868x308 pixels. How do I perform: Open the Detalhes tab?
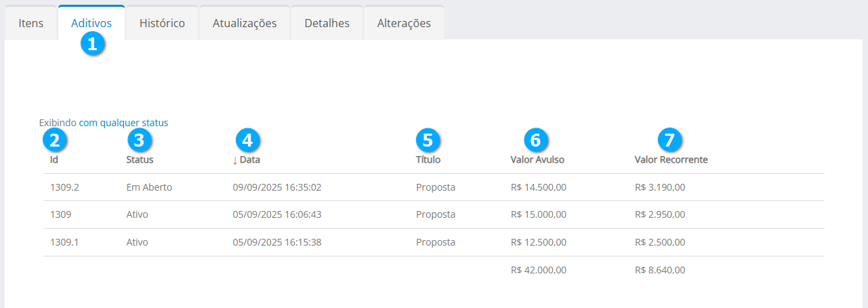coord(327,23)
